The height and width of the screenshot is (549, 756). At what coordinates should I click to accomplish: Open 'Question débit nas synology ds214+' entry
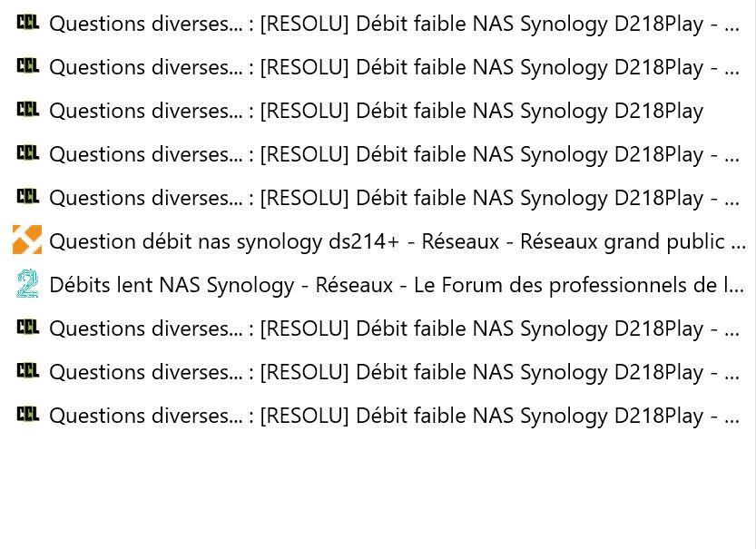coord(398,241)
